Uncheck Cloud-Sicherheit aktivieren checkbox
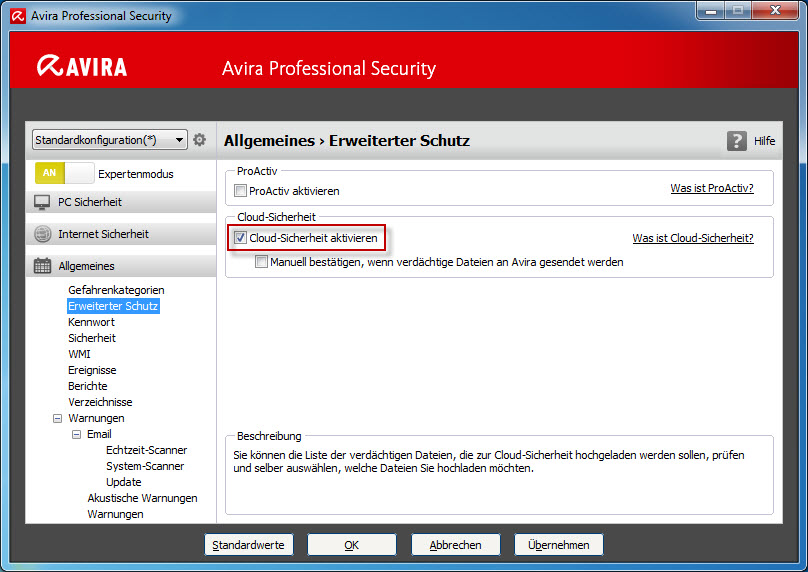This screenshot has height=572, width=808. click(240, 238)
